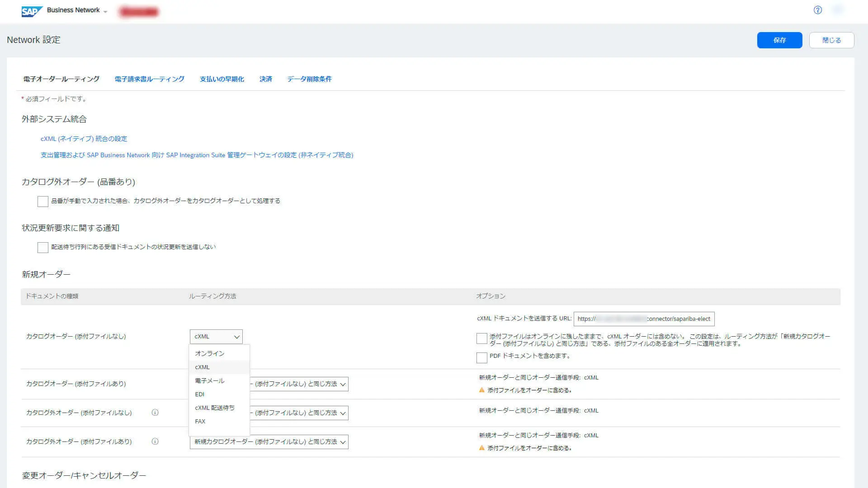868x488 pixels.
Task: Toggle 状況更新を送信しない checkbox
Action: (43, 248)
